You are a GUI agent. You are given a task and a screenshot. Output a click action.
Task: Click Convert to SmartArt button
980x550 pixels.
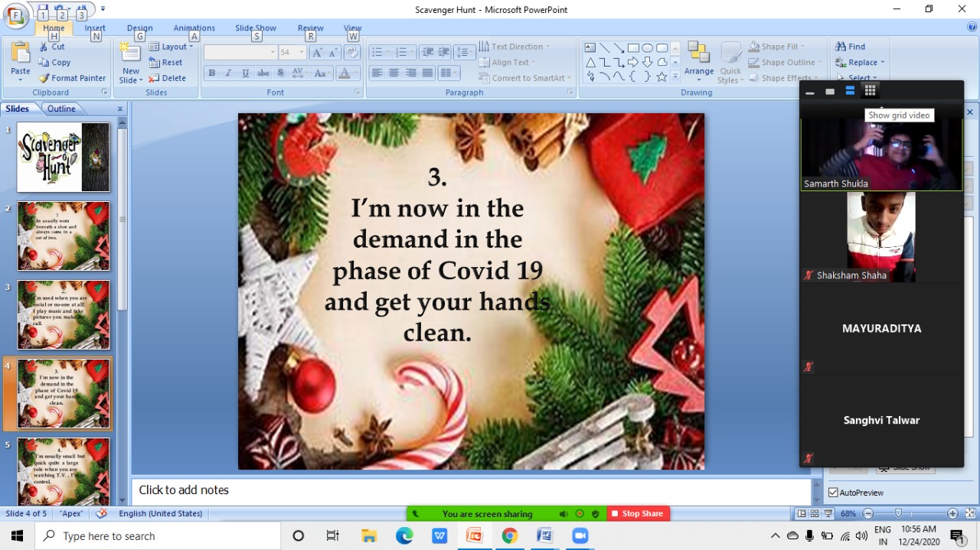pyautogui.click(x=525, y=78)
